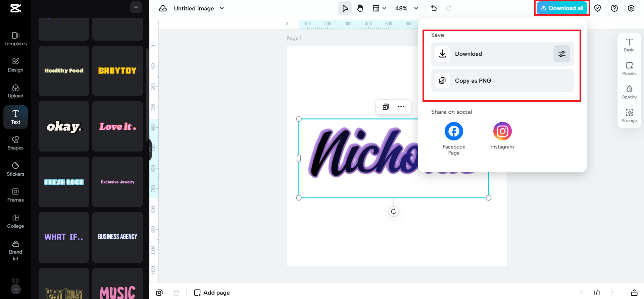Select the hand pan tool
This screenshot has height=299, width=644.
point(360,8)
